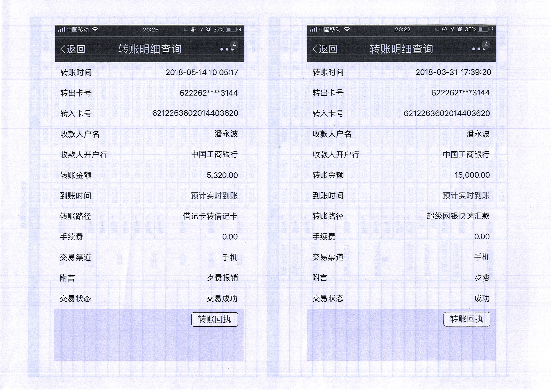Tap notification badge 4 on left screenshot
555x392 pixels.
[x=234, y=45]
